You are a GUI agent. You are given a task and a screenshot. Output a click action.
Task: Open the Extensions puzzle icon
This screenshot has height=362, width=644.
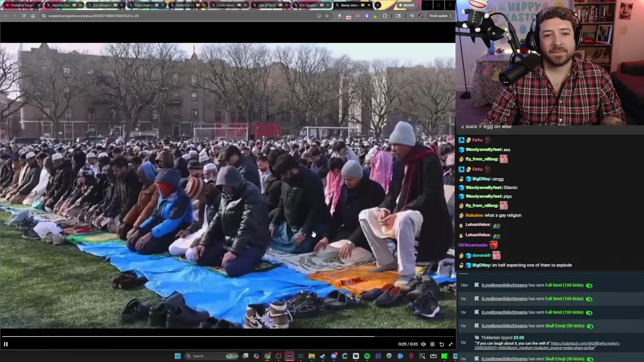point(385,16)
